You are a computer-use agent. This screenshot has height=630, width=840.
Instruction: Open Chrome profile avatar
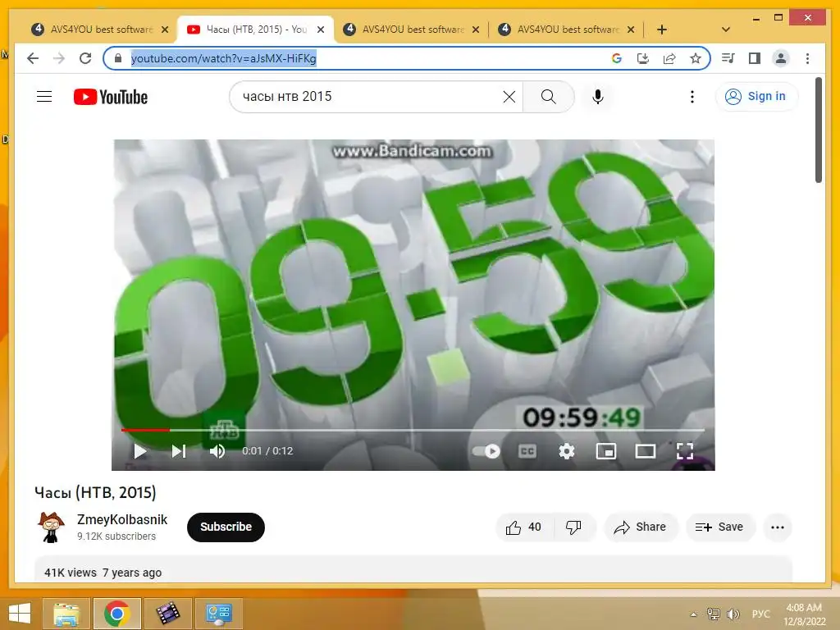[x=781, y=58]
